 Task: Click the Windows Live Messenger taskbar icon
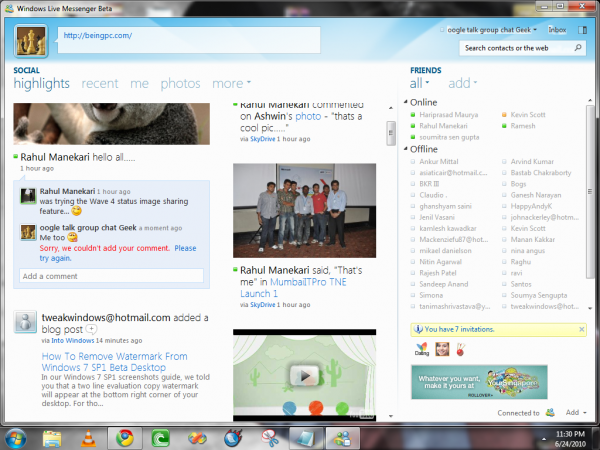(x=342, y=439)
